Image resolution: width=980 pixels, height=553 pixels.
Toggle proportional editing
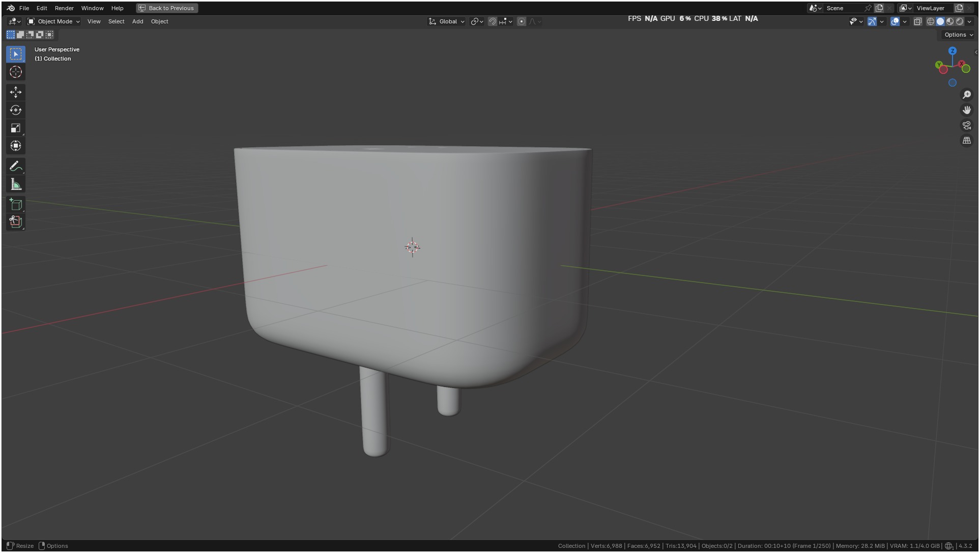[x=522, y=21]
